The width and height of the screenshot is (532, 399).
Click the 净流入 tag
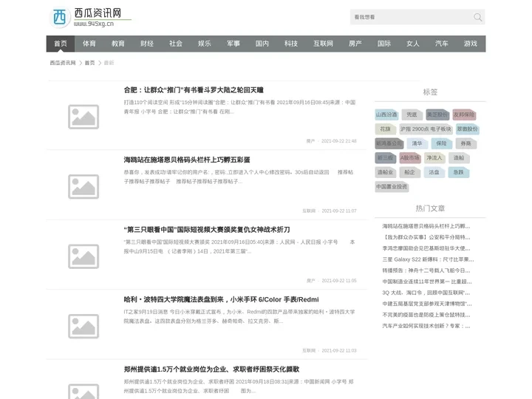[434, 158]
